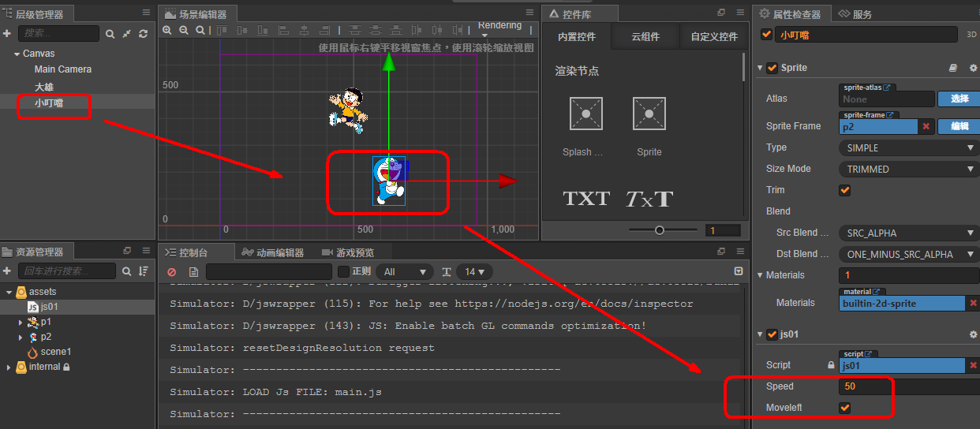The image size is (980, 429).
Task: Open the console log file icon
Action: [193, 271]
